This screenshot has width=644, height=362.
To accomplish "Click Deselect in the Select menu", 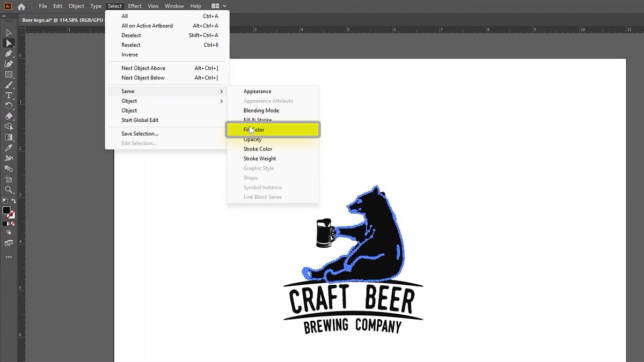I will pos(130,35).
